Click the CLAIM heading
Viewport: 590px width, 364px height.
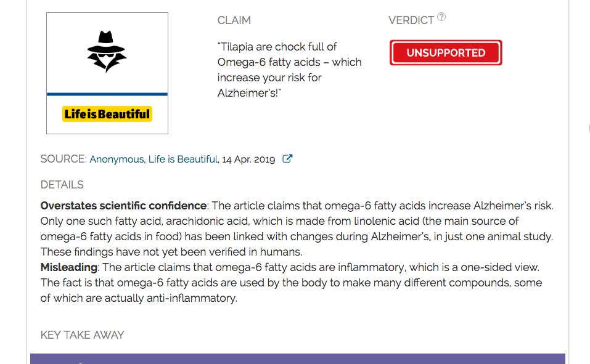point(234,20)
